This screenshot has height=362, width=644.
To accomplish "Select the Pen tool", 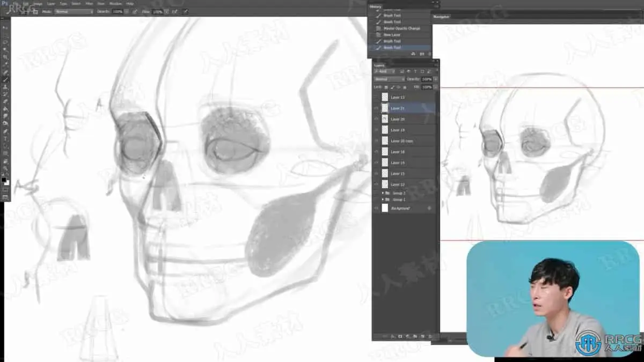I will [6, 130].
